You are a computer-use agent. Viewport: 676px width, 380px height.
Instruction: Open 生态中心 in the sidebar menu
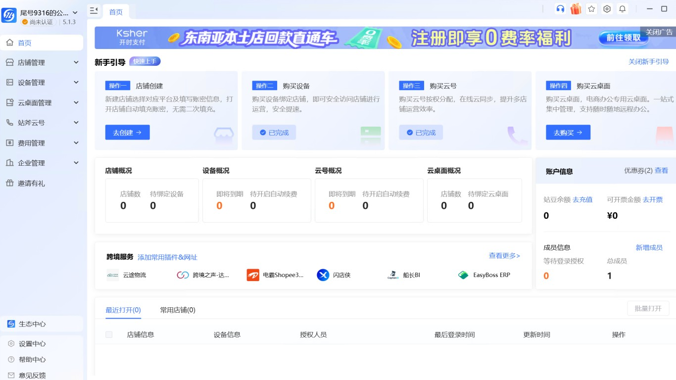pyautogui.click(x=42, y=324)
